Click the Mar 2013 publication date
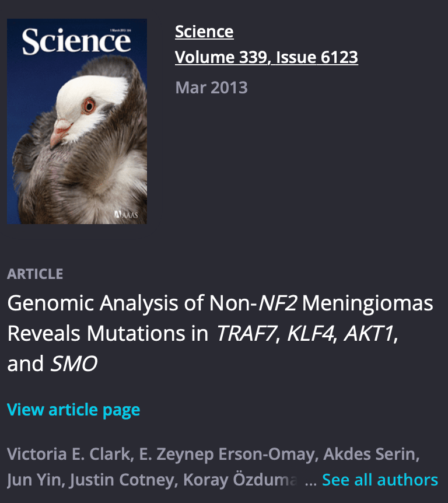This screenshot has width=448, height=503. (211, 88)
